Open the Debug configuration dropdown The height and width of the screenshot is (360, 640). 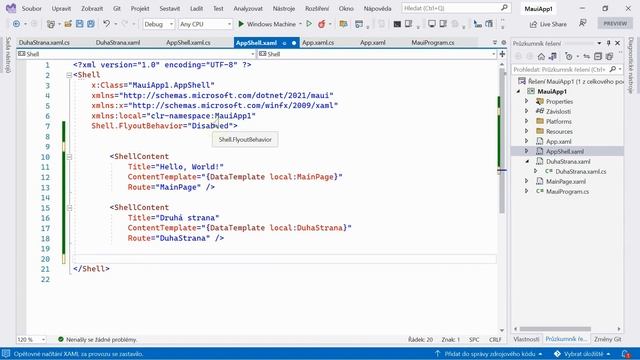159,24
